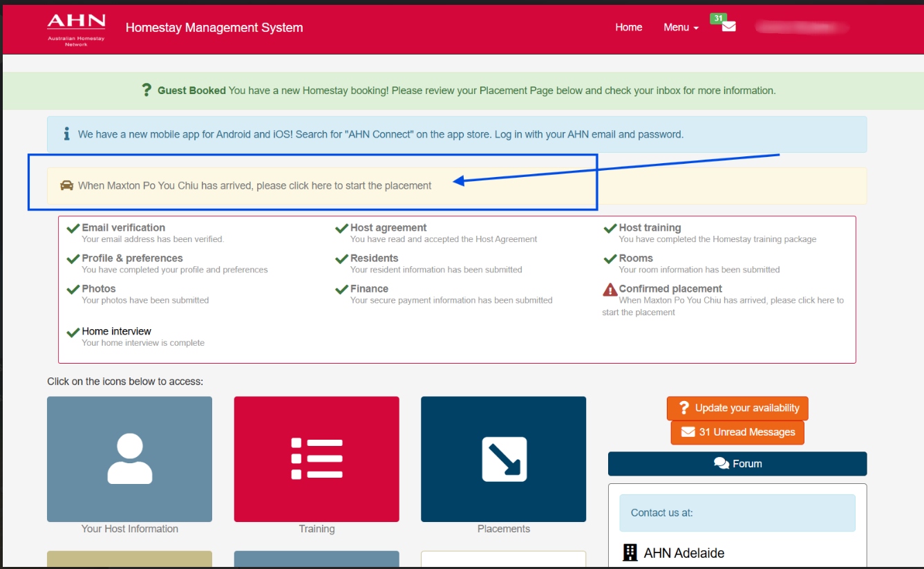Click the checkmark next to Finance
This screenshot has width=924, height=569.
point(341,289)
